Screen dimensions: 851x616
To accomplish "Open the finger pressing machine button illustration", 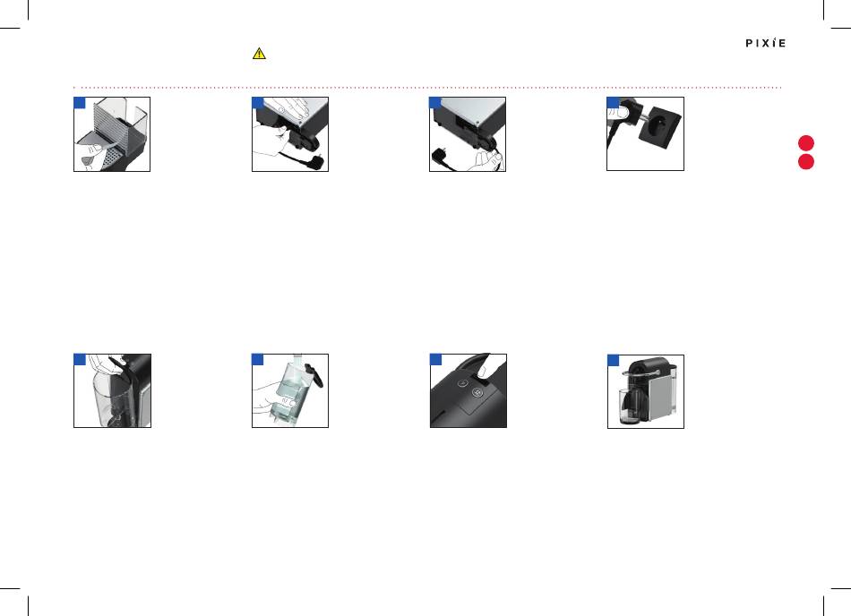I will (468, 391).
